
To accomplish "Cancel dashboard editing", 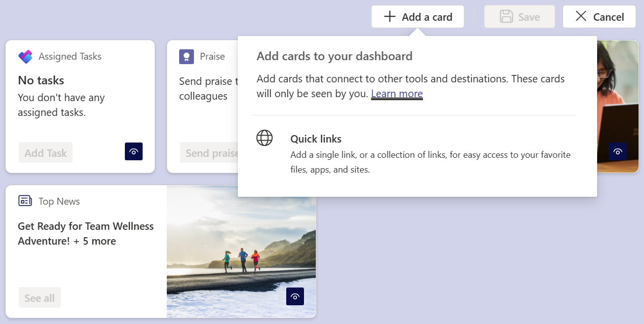I will click(599, 17).
